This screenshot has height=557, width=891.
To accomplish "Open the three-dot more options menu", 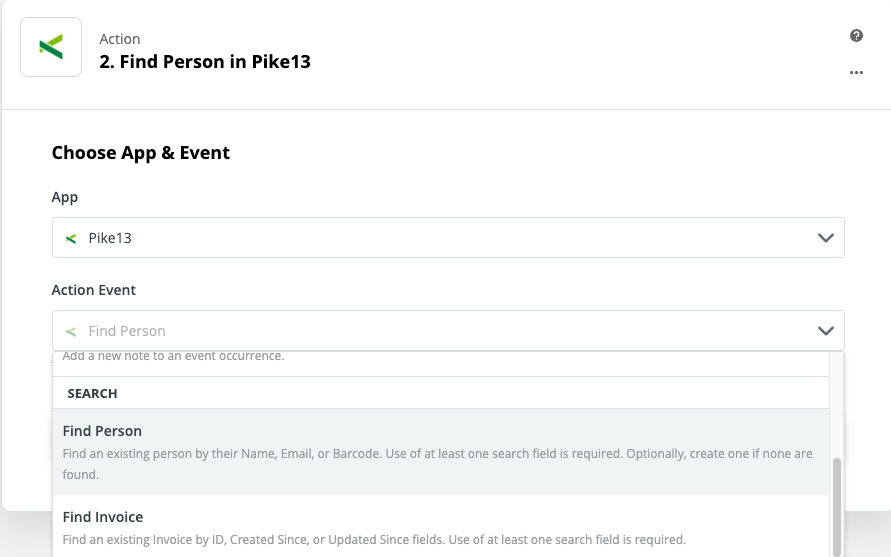I will click(856, 73).
